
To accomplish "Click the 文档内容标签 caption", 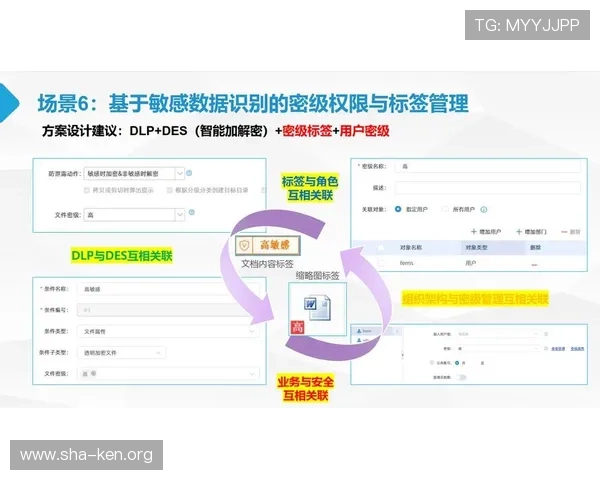I will point(267,264).
